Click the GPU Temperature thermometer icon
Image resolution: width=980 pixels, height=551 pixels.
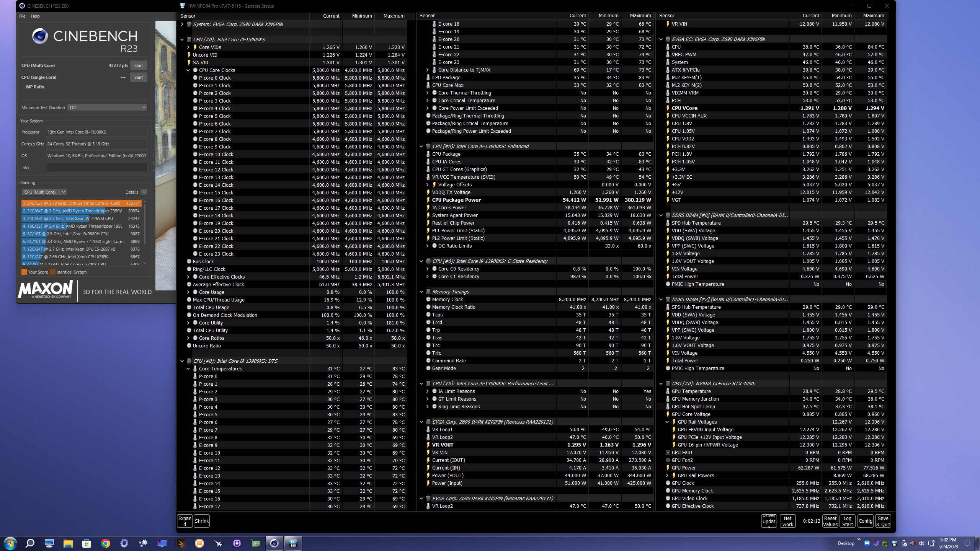[668, 391]
